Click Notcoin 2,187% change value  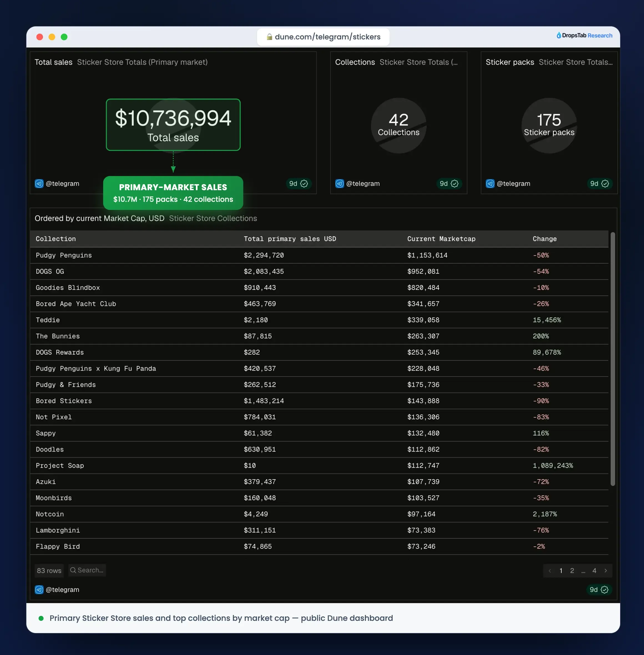tap(545, 514)
